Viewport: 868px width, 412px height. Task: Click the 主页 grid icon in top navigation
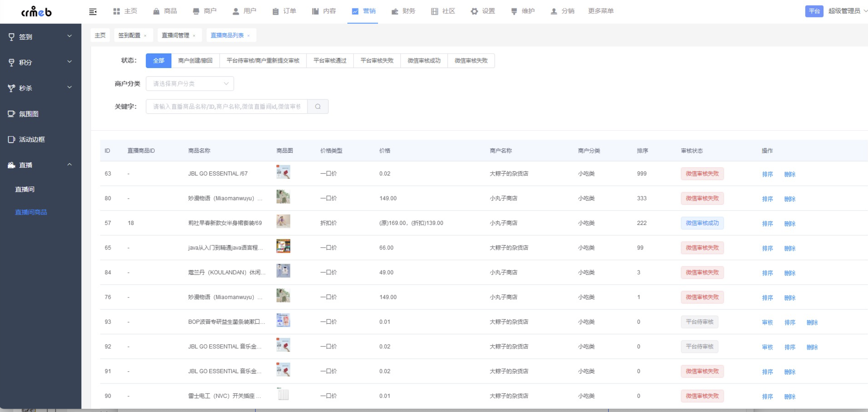click(116, 11)
